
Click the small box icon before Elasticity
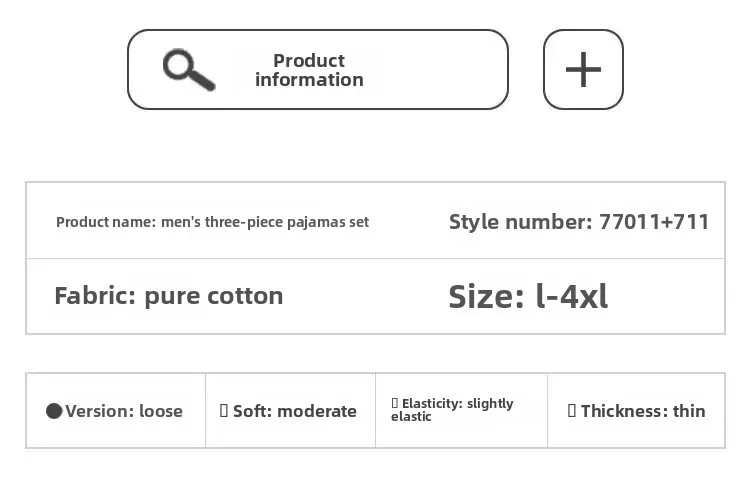click(394, 403)
